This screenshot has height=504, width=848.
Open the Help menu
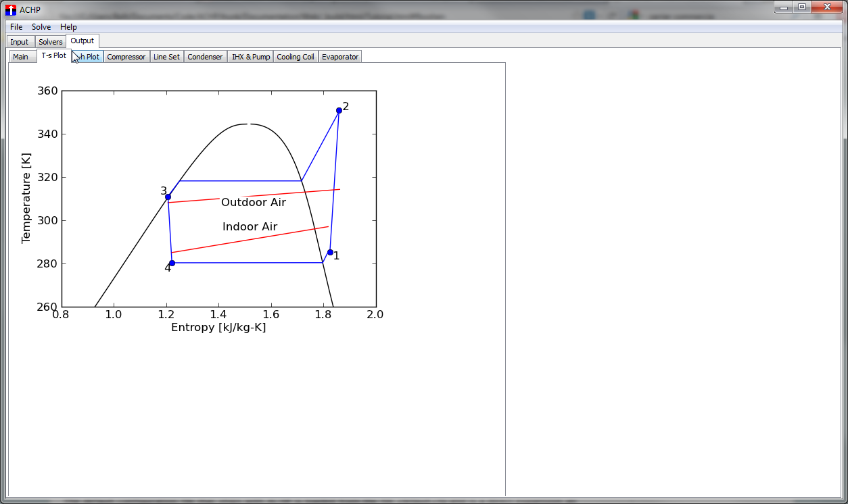[68, 27]
